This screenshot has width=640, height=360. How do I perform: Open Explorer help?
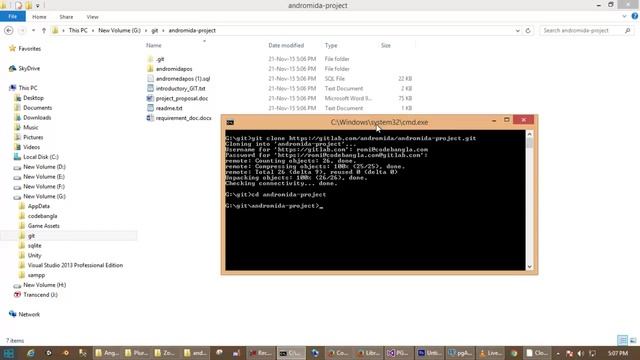point(634,16)
